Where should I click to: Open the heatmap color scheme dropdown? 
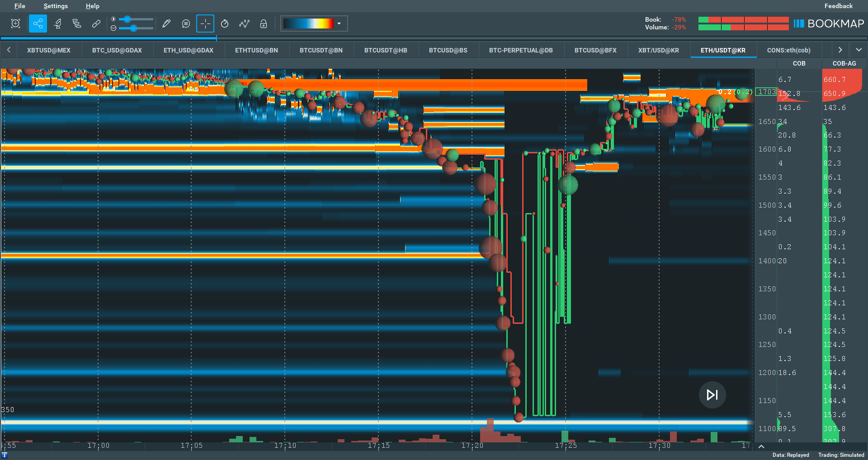click(x=339, y=24)
